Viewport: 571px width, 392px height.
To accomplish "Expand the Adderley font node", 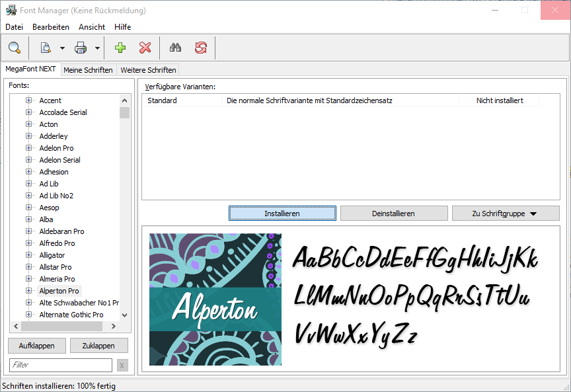I will pyautogui.click(x=29, y=136).
